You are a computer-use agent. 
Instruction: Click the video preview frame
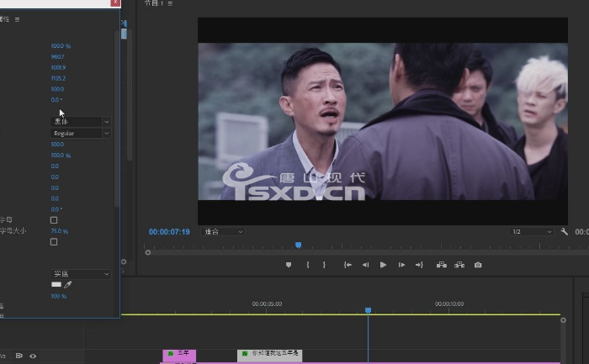[x=383, y=121]
